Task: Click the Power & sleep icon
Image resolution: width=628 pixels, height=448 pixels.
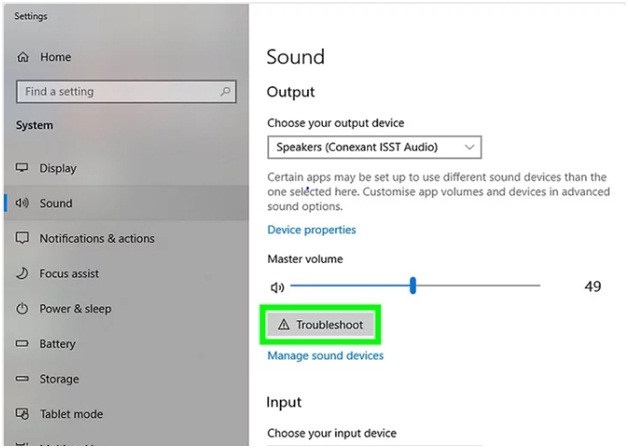Action: click(x=22, y=309)
